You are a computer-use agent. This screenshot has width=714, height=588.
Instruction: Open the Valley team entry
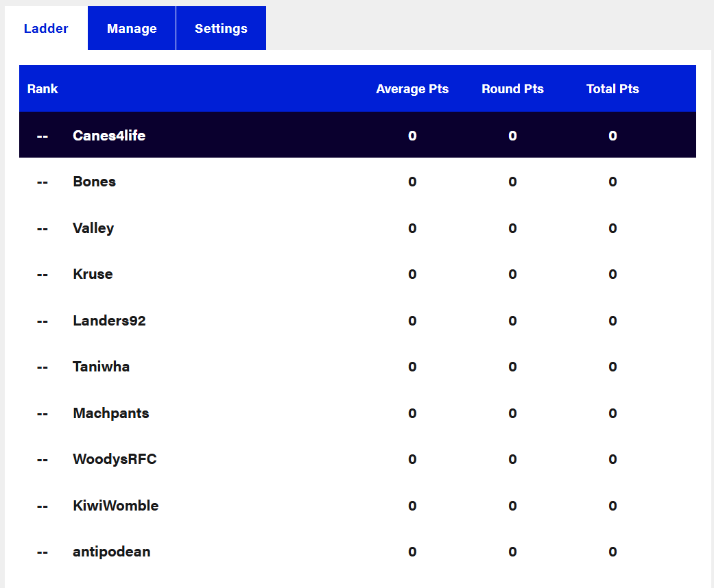(x=93, y=228)
